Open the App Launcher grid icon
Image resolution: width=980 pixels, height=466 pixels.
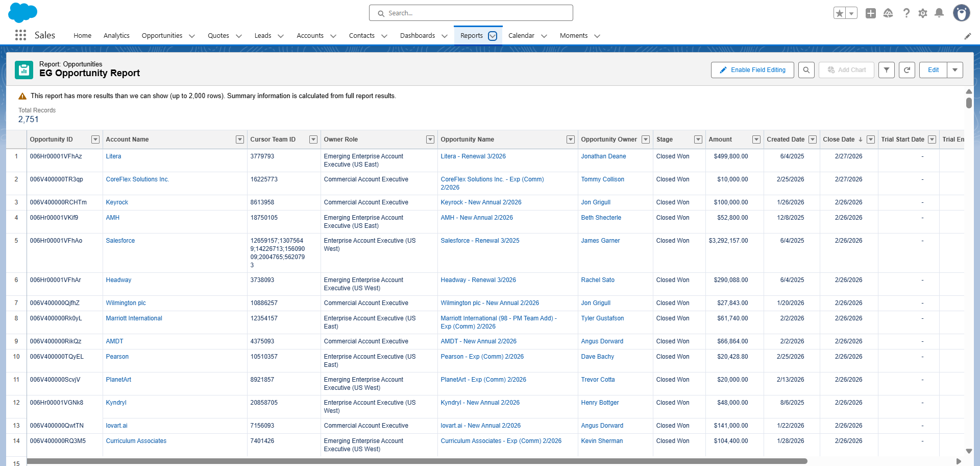coord(20,35)
